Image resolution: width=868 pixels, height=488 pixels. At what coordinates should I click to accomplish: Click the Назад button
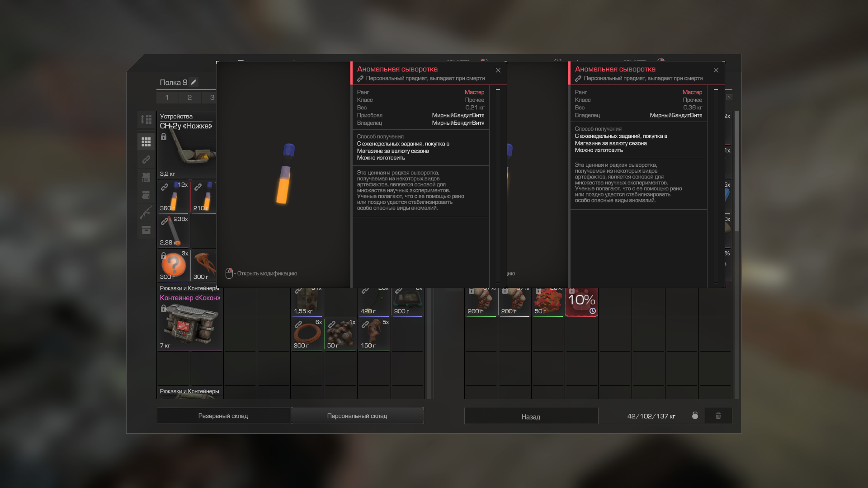click(x=531, y=416)
